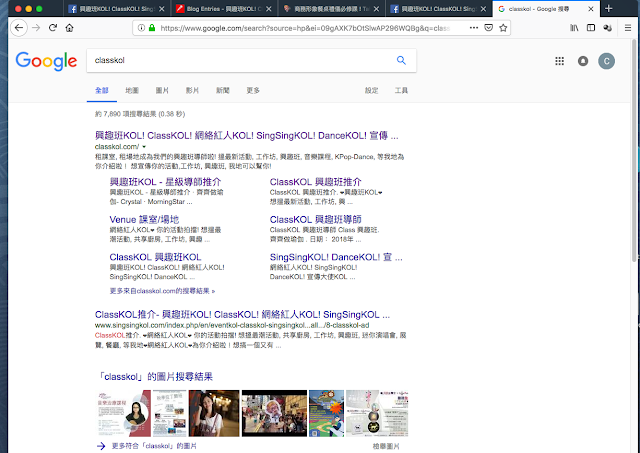Bookmark this page with the star
This screenshot has width=640, height=453.
click(503, 28)
